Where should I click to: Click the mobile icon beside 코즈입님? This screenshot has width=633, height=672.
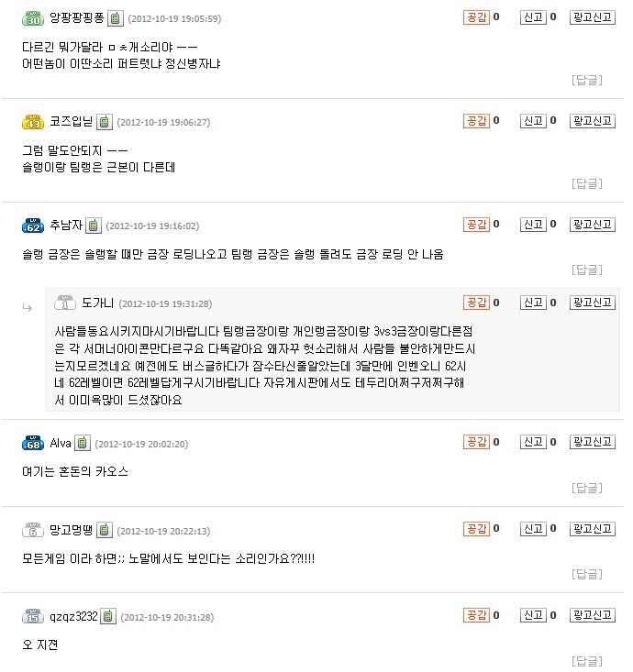(x=105, y=122)
